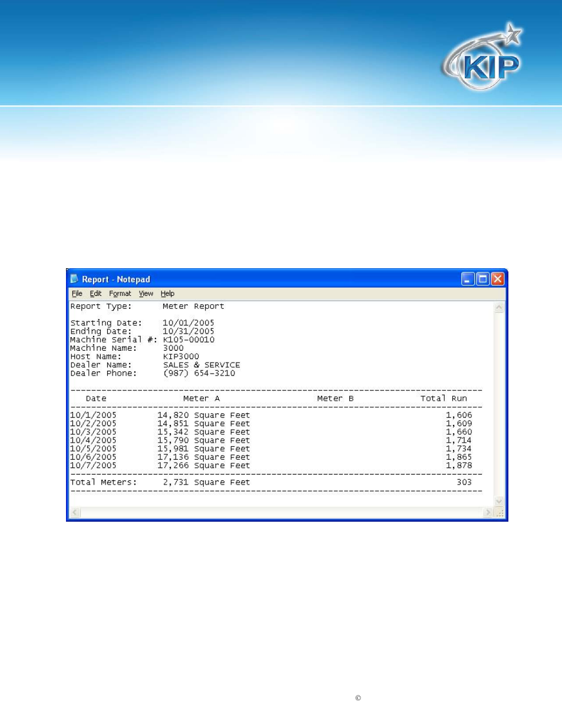The height and width of the screenshot is (728, 562).
Task: Click dealer phone (987) 654-3210
Action: 199,373
